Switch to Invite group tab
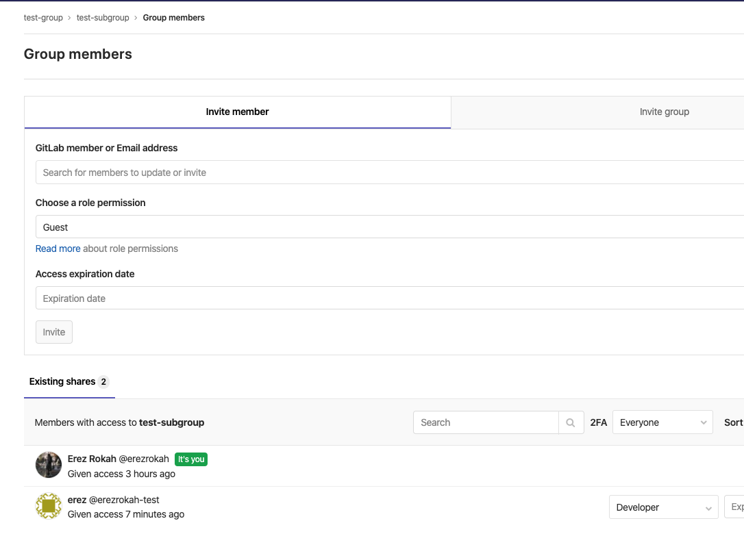Viewport: 744px width, 560px height. click(664, 112)
